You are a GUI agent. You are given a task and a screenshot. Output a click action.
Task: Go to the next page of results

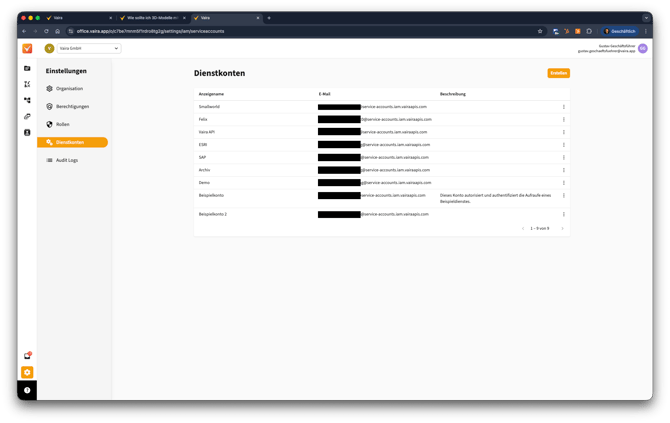(562, 229)
